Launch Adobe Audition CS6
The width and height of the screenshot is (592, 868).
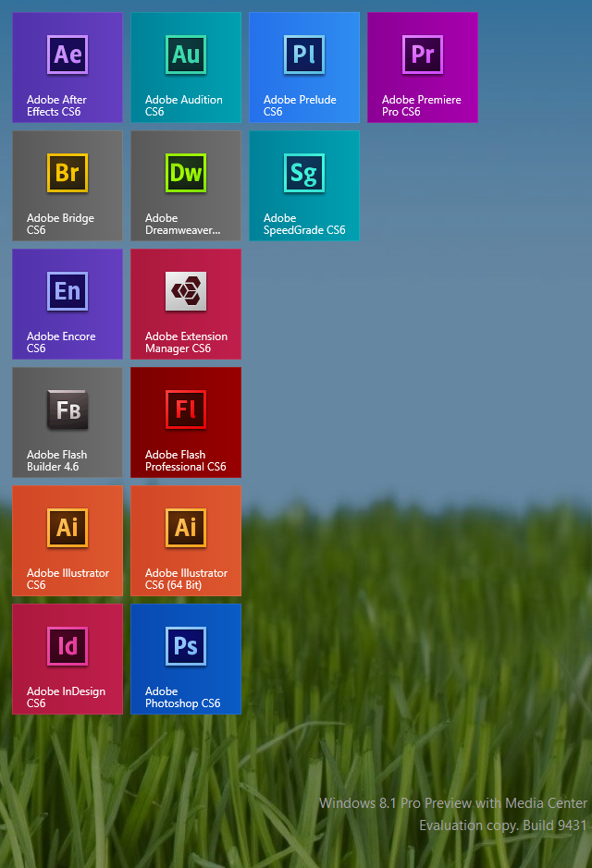coord(186,67)
